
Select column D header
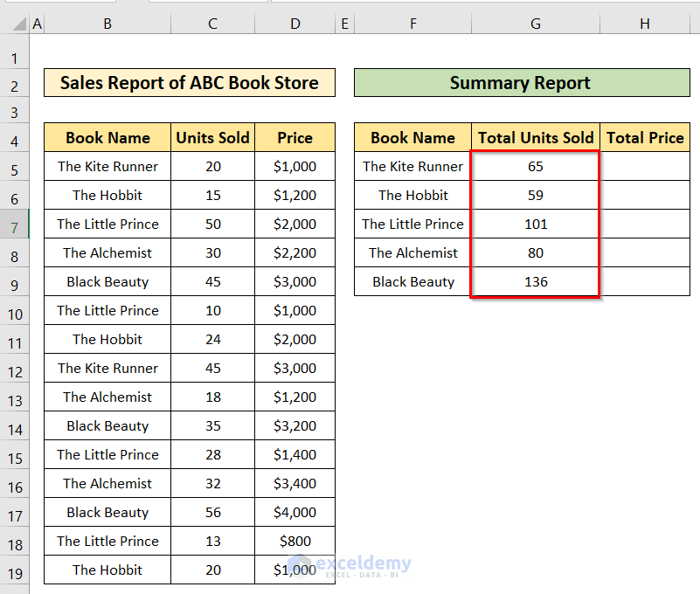click(x=295, y=24)
